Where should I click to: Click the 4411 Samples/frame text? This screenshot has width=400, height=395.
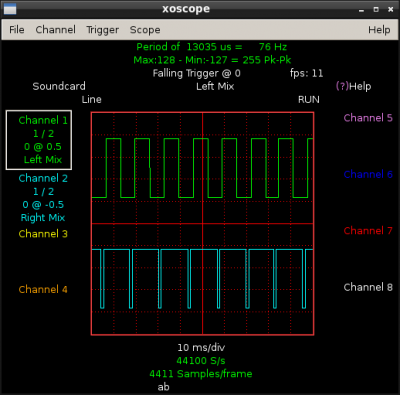tap(201, 374)
